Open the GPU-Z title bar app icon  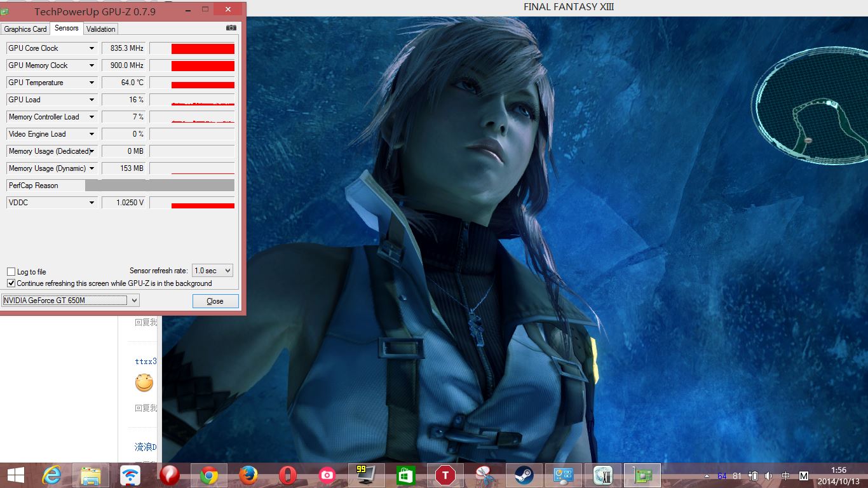(4, 11)
